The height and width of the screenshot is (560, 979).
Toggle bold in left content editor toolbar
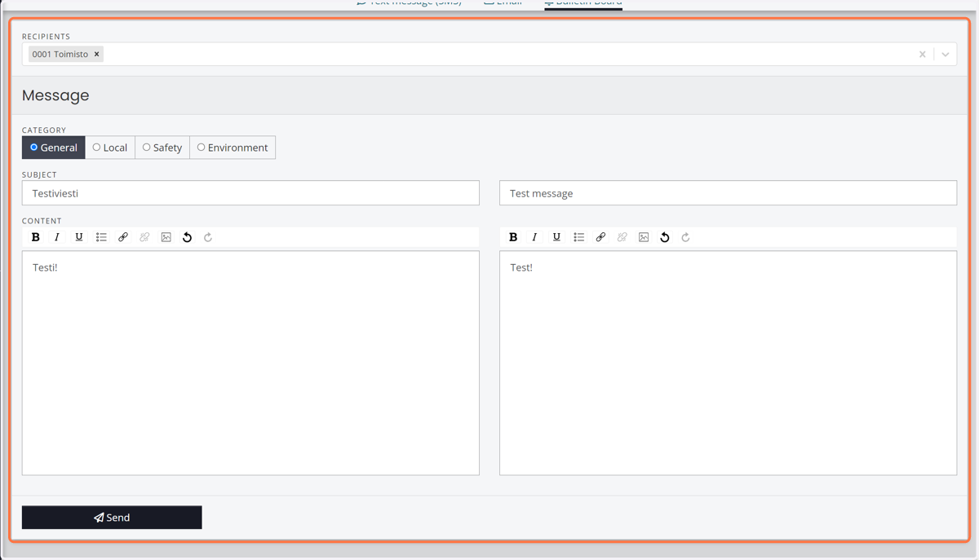tap(35, 237)
